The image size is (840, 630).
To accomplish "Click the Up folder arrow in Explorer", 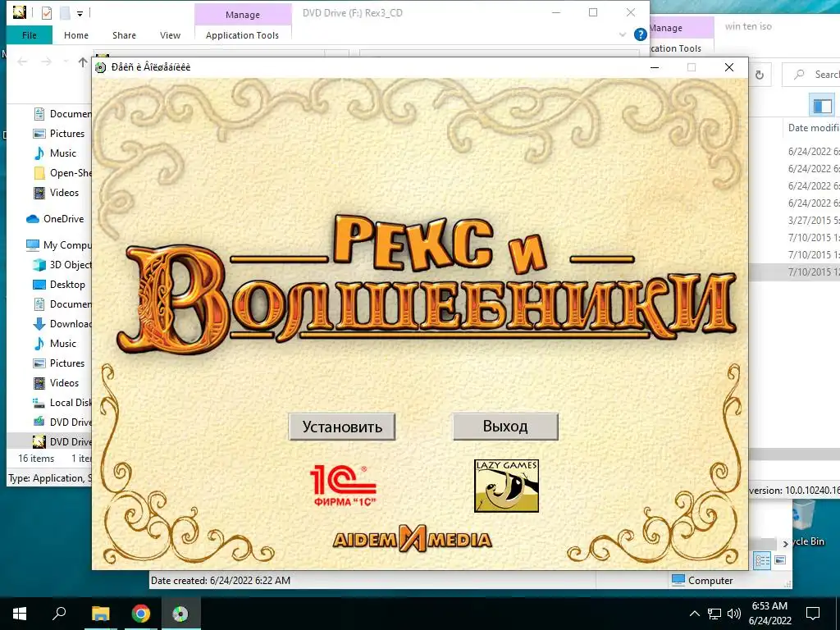I will pyautogui.click(x=83, y=62).
